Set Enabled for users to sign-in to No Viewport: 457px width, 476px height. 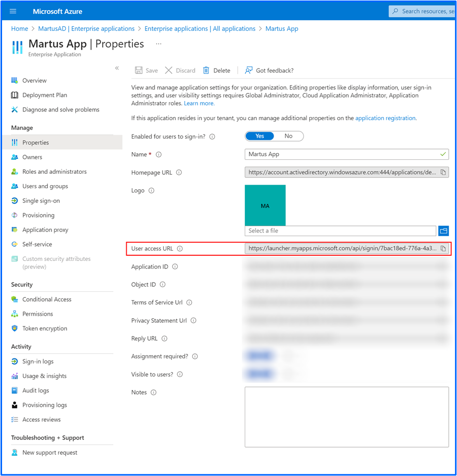(289, 136)
